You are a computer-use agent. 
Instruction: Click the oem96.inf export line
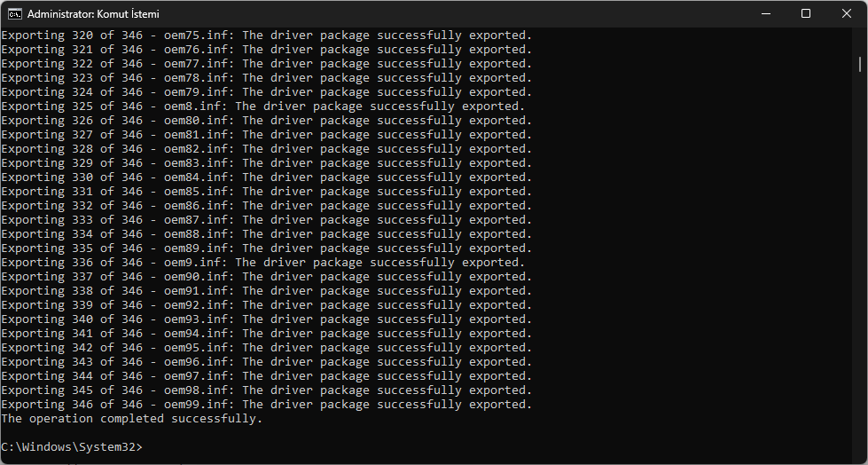266,362
